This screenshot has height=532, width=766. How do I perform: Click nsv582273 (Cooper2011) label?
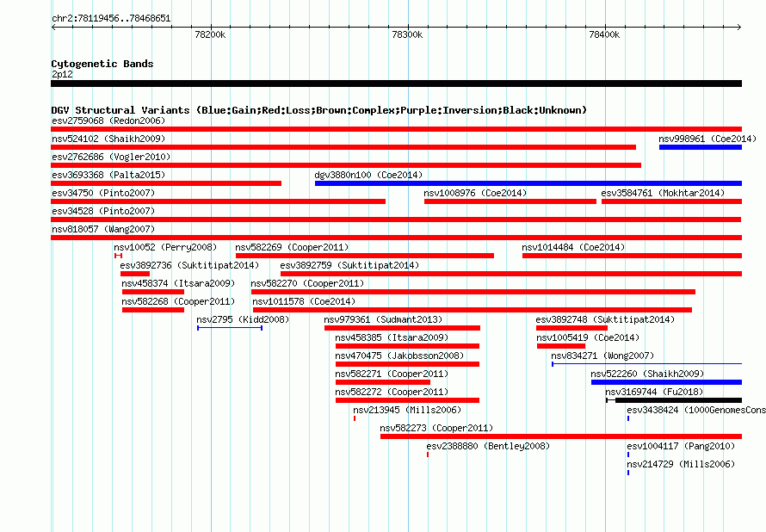pos(436,428)
